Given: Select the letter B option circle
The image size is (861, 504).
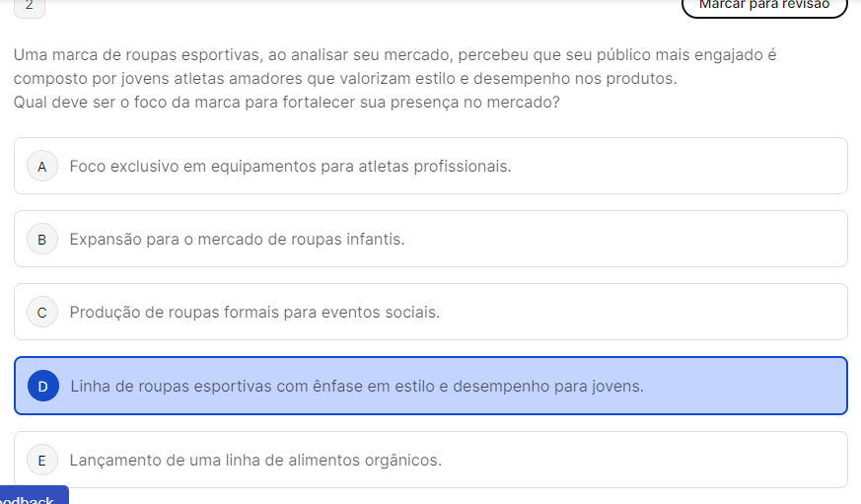Looking at the screenshot, I should [41, 240].
